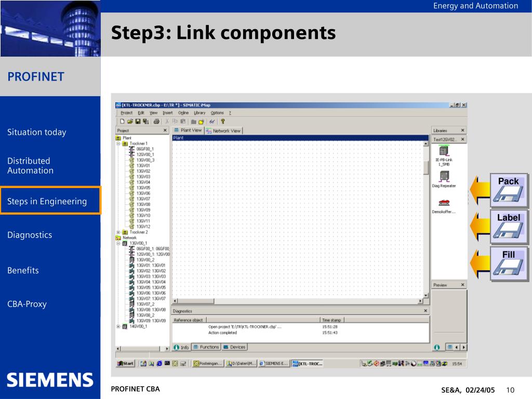Open the Online menu
Screen dimensions: 532x399
pos(183,113)
